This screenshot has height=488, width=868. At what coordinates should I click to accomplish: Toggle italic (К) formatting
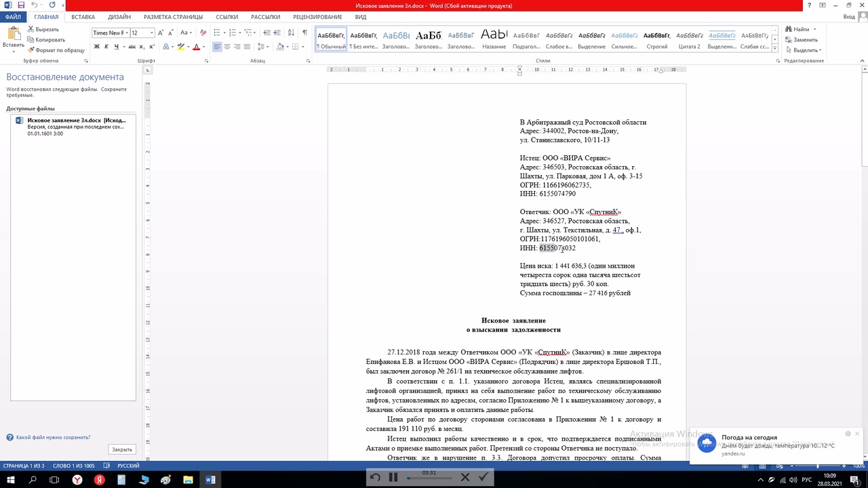pos(106,47)
